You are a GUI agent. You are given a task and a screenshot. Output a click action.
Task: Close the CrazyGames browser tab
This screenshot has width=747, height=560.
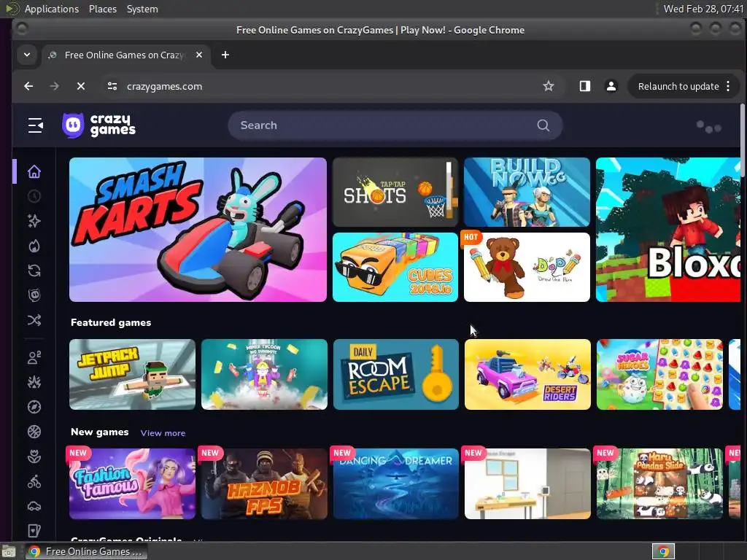[x=199, y=55]
